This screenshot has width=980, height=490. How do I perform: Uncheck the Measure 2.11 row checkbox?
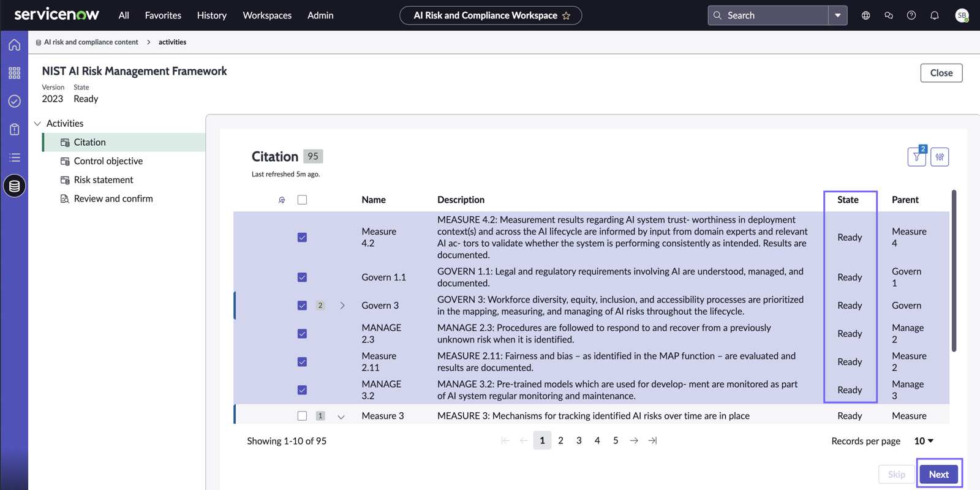[x=302, y=361]
